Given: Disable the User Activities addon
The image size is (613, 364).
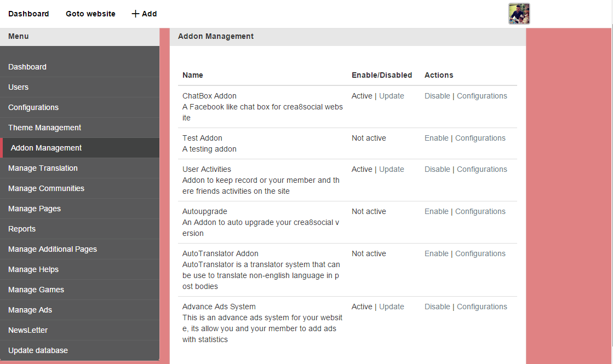Looking at the screenshot, I should click(437, 170).
